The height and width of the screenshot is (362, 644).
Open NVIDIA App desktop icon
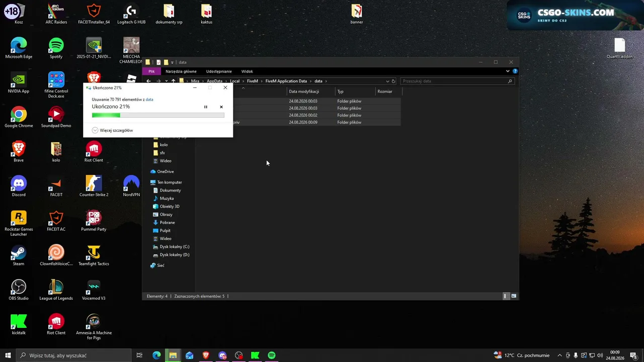coord(19,83)
